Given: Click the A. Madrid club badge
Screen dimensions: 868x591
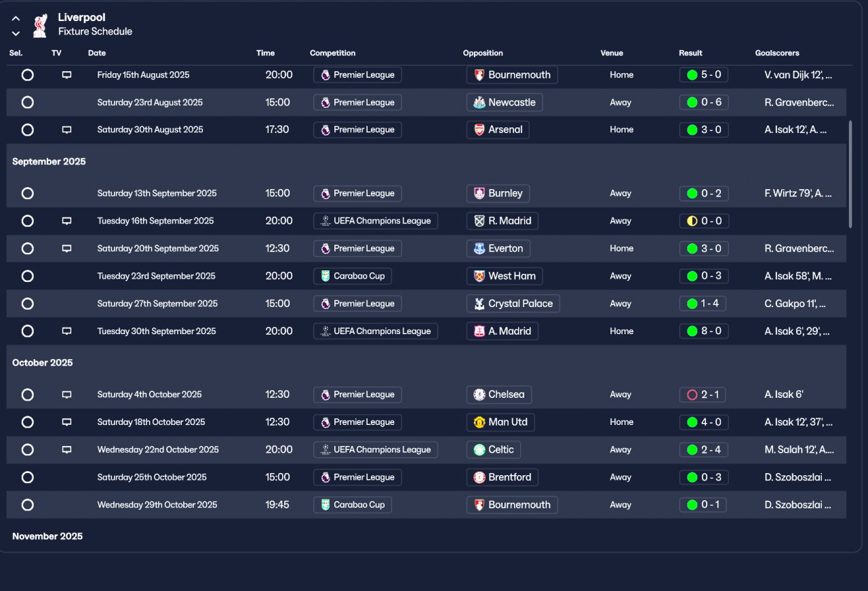Looking at the screenshot, I should tap(479, 331).
